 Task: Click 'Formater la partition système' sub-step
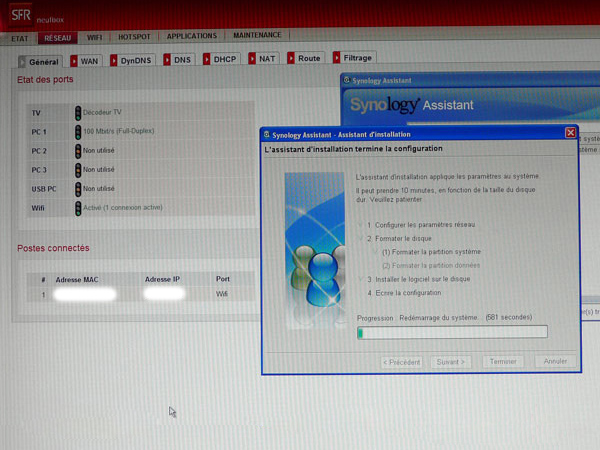click(x=431, y=252)
